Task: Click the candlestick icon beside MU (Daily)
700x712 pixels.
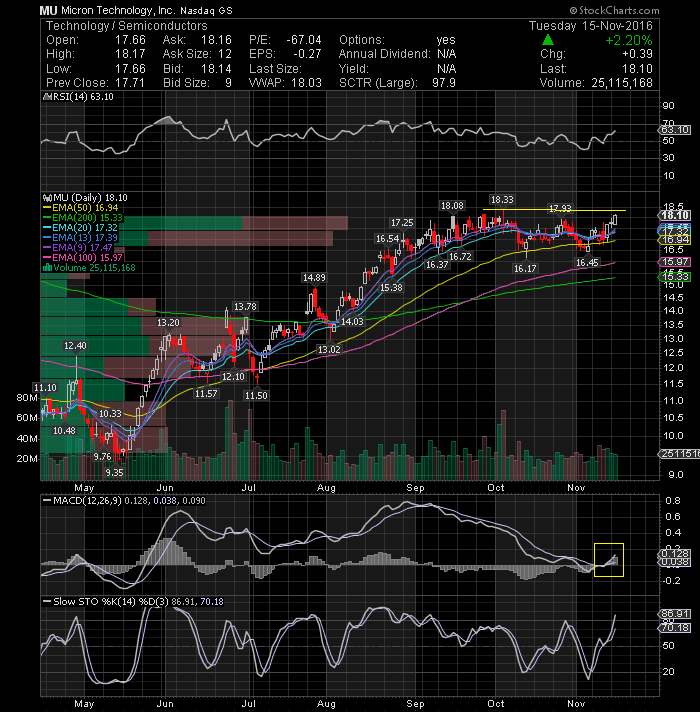Action: point(47,198)
